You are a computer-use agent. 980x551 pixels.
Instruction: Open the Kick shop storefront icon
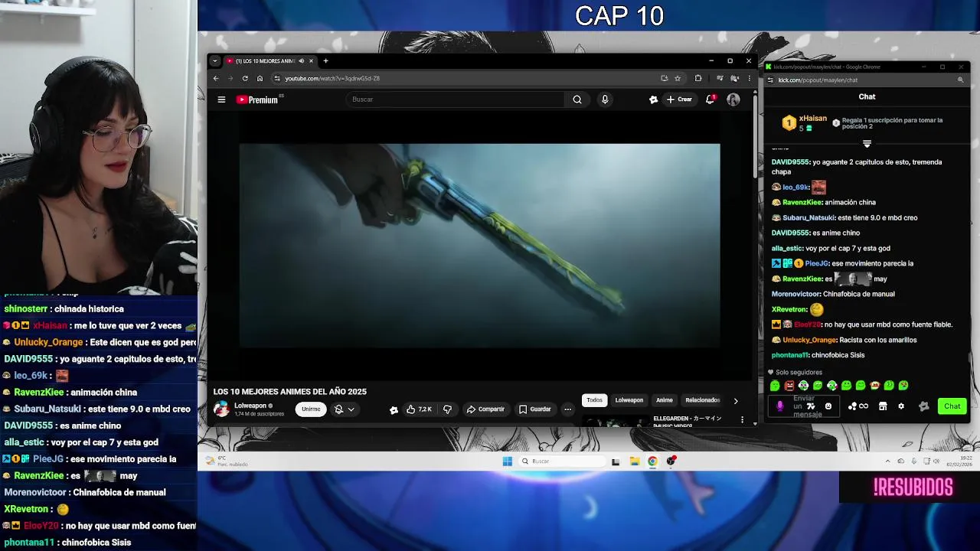click(x=883, y=406)
